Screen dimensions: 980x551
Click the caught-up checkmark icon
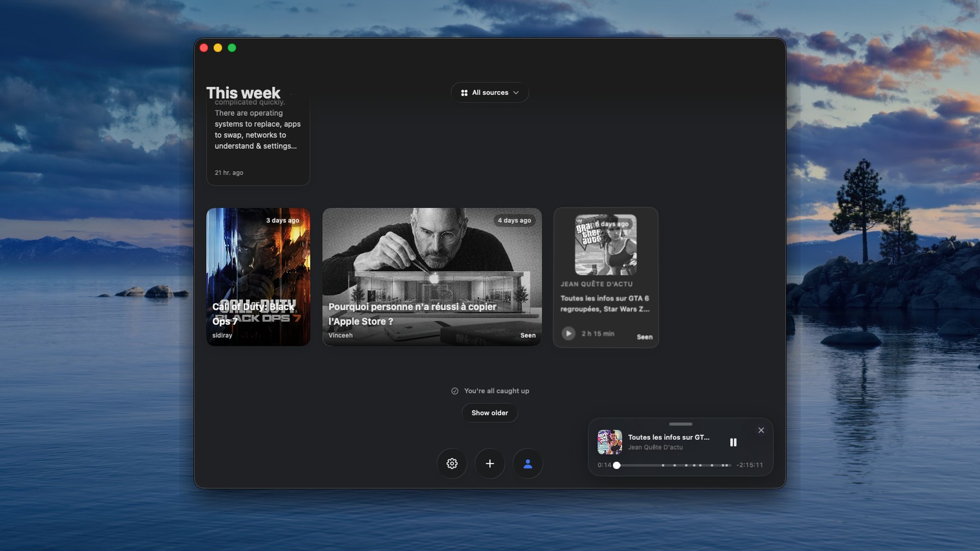pyautogui.click(x=455, y=391)
